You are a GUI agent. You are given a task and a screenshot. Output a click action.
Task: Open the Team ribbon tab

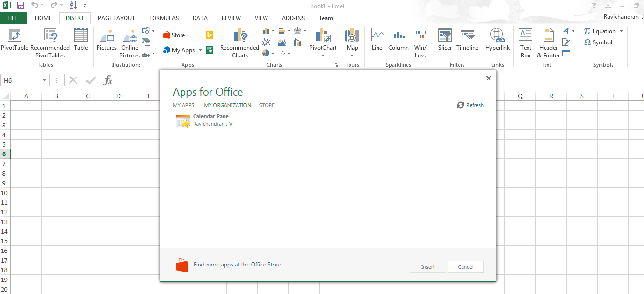point(326,18)
